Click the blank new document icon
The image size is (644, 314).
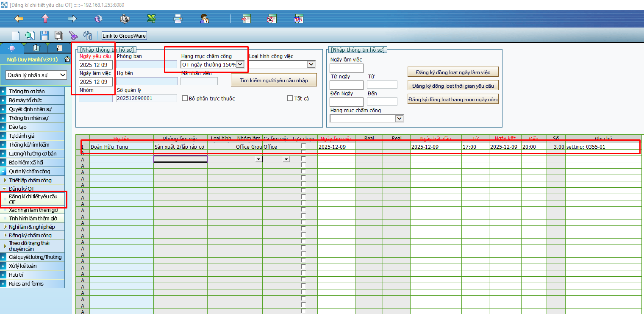(x=16, y=36)
